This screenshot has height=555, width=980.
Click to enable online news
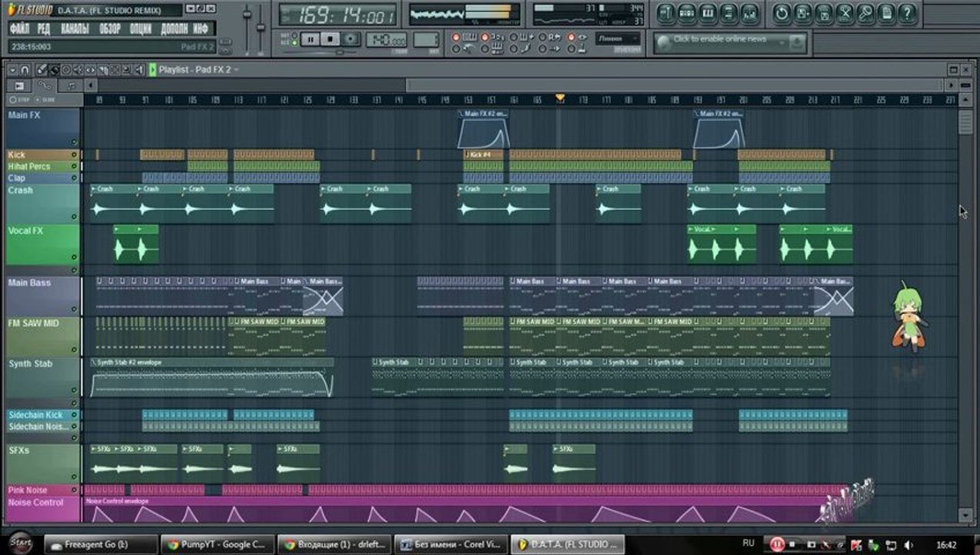click(x=720, y=39)
